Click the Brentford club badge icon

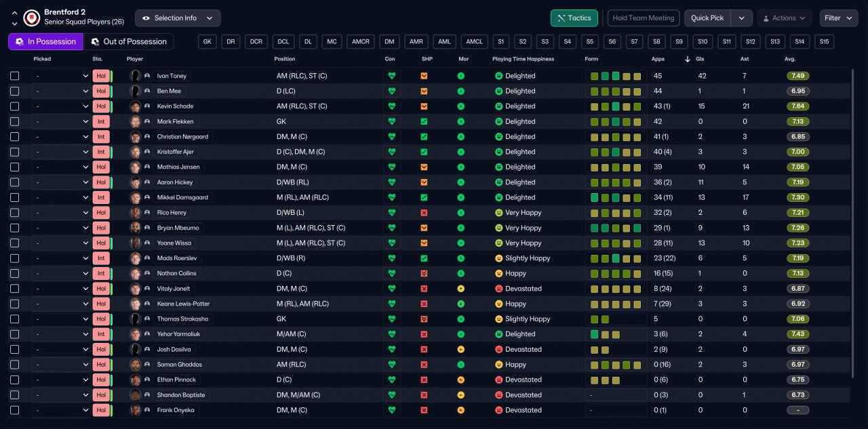pos(31,18)
